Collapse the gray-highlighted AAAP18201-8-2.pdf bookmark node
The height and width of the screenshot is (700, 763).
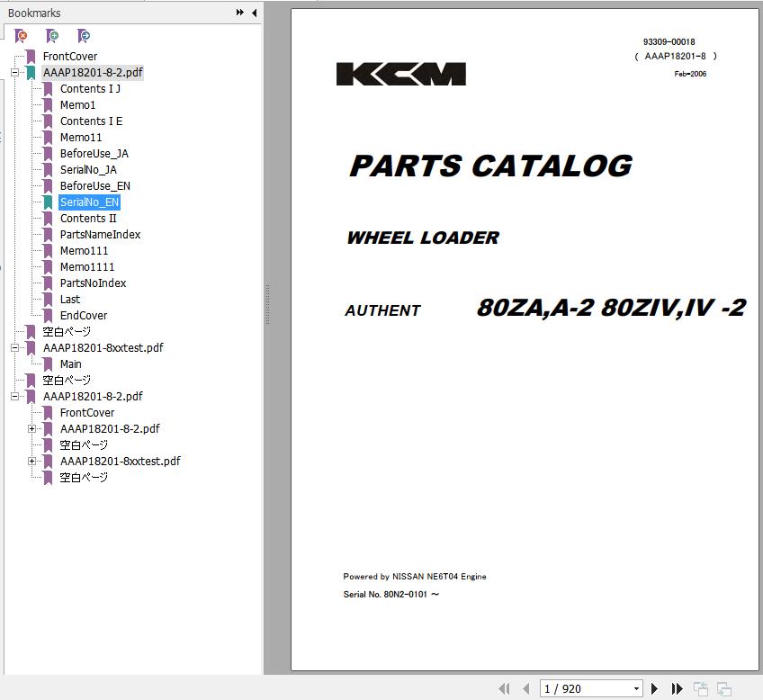tap(14, 73)
